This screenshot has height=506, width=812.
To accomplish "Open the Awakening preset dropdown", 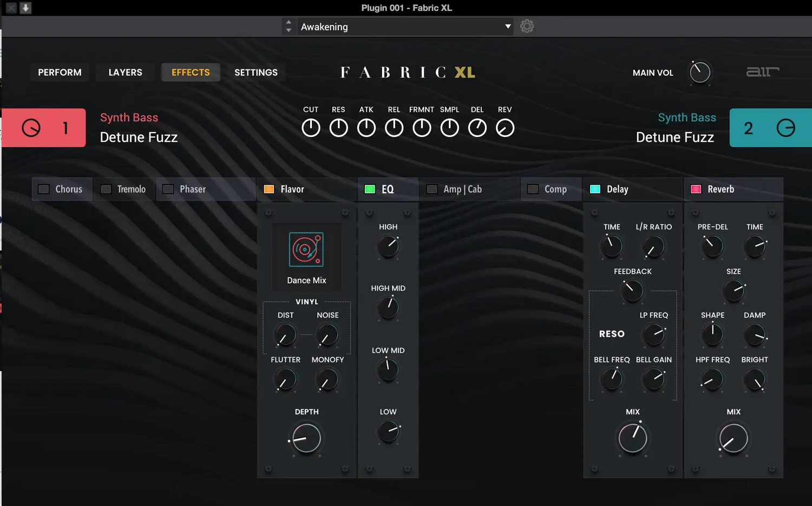I will tap(405, 27).
